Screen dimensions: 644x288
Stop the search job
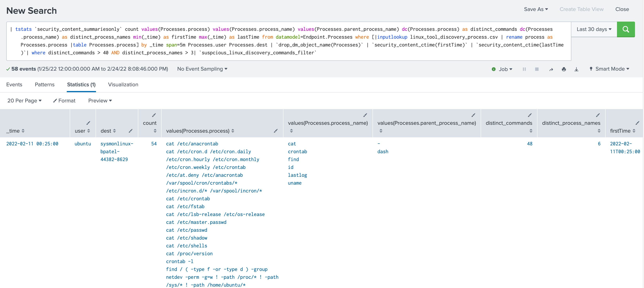click(x=537, y=69)
